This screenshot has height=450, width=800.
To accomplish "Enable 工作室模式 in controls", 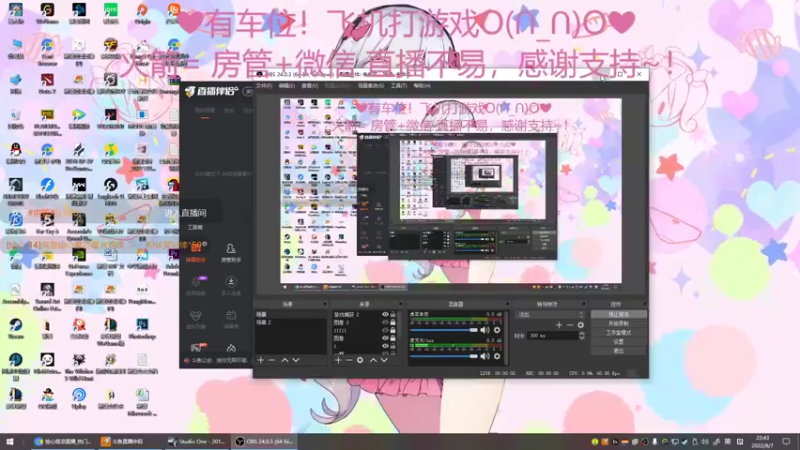I will [619, 333].
